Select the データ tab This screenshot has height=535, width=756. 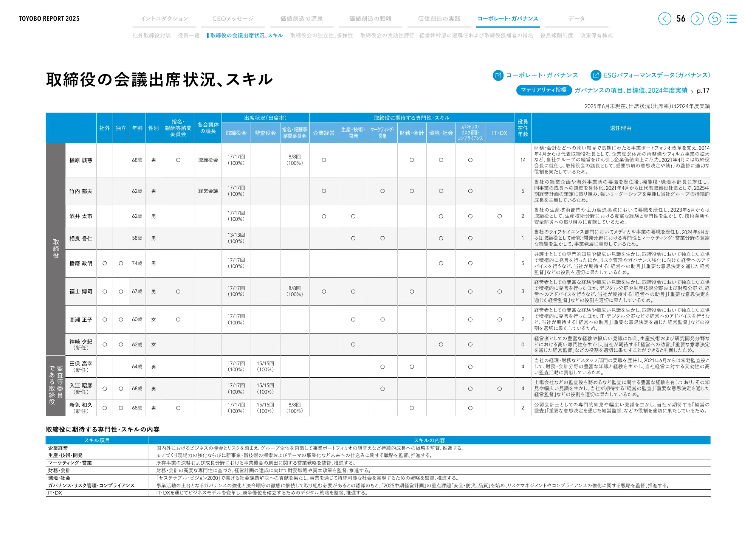point(576,19)
